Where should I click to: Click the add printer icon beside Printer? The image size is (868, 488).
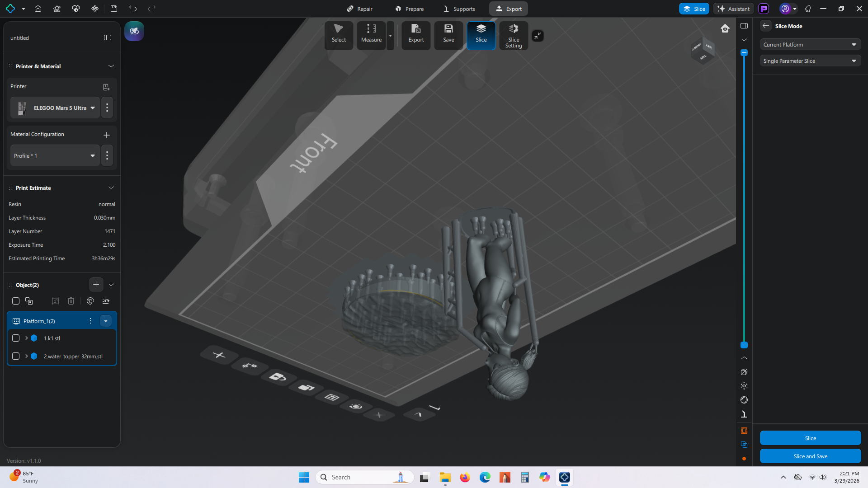(x=106, y=87)
